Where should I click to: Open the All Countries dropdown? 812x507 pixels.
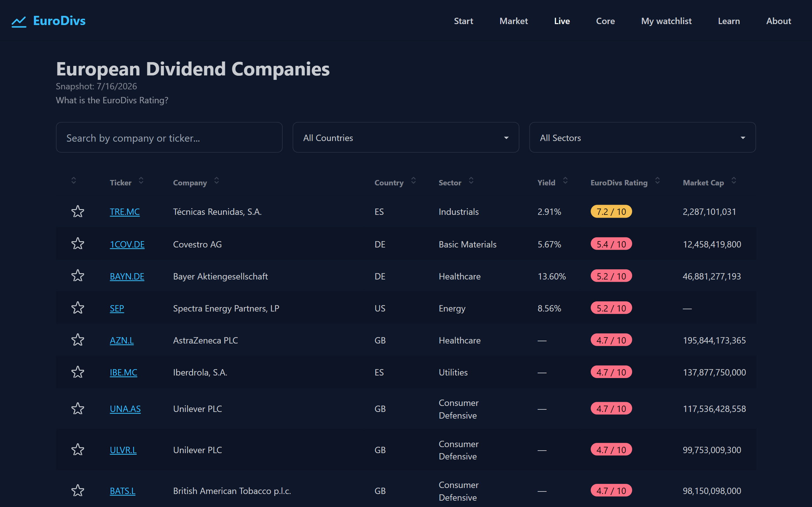pos(406,138)
